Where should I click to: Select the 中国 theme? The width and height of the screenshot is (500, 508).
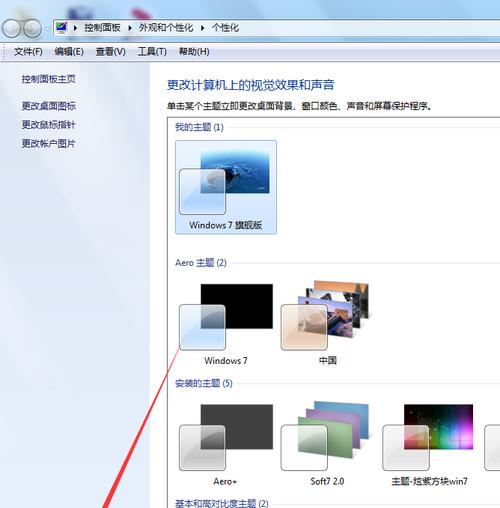click(x=327, y=323)
